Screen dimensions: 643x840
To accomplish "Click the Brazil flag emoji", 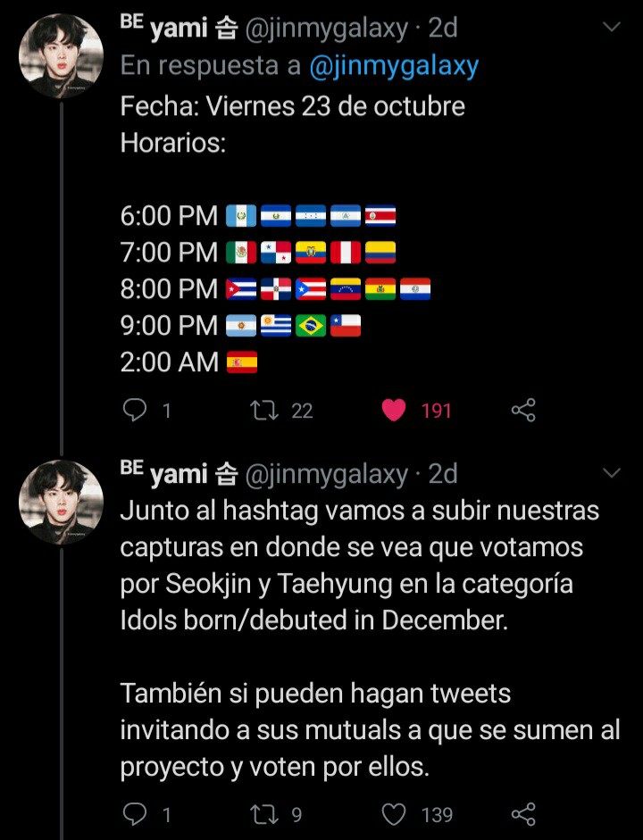I will tap(311, 325).
